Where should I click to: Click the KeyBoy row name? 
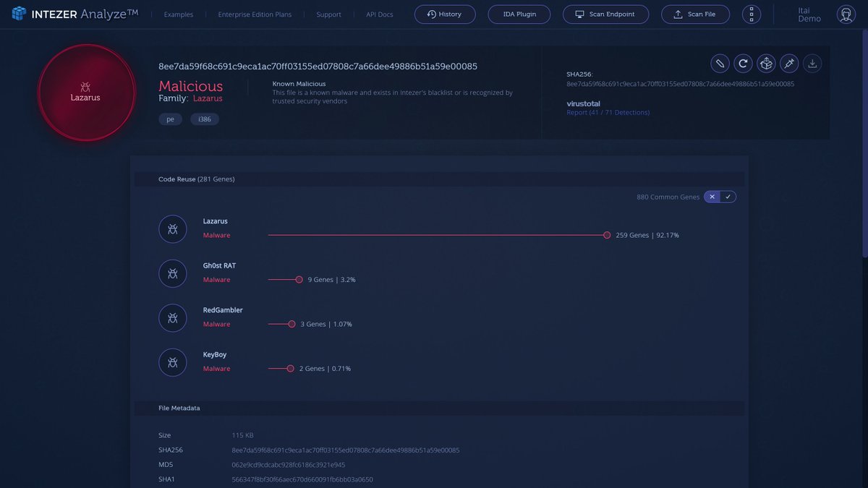pos(215,354)
